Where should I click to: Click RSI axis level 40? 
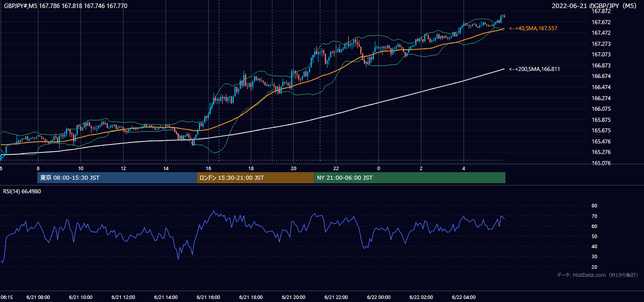tap(594, 246)
